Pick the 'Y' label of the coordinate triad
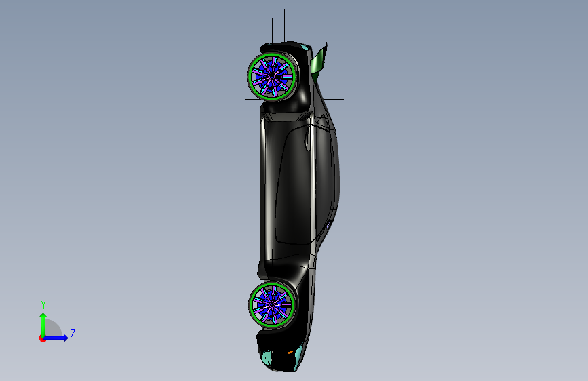588x381 pixels. point(43,305)
